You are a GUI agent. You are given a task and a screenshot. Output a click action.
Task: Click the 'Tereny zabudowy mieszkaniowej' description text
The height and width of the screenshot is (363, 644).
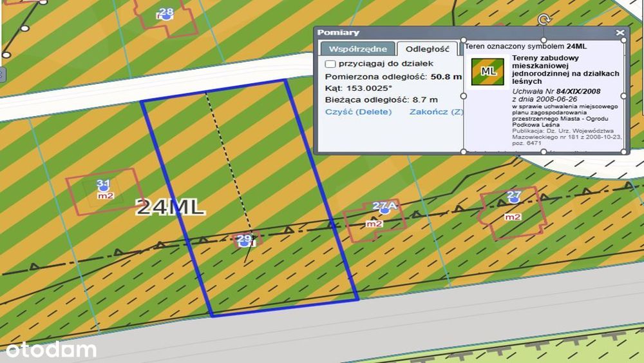click(565, 70)
